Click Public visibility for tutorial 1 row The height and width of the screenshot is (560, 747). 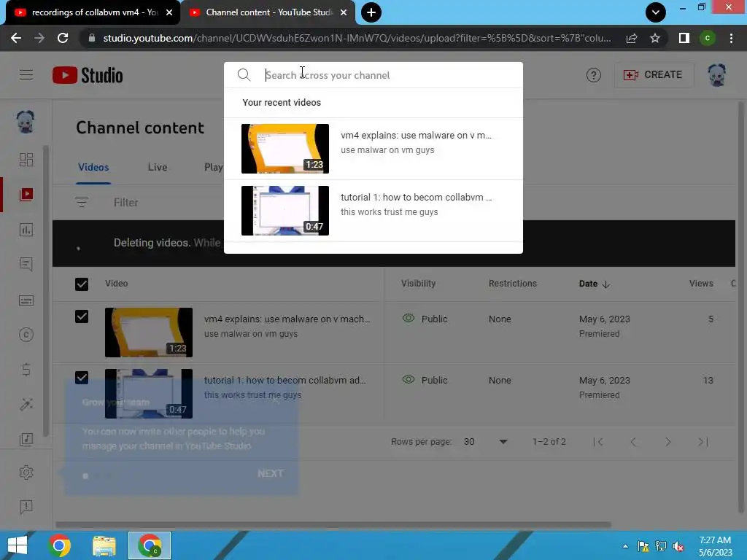(x=425, y=380)
